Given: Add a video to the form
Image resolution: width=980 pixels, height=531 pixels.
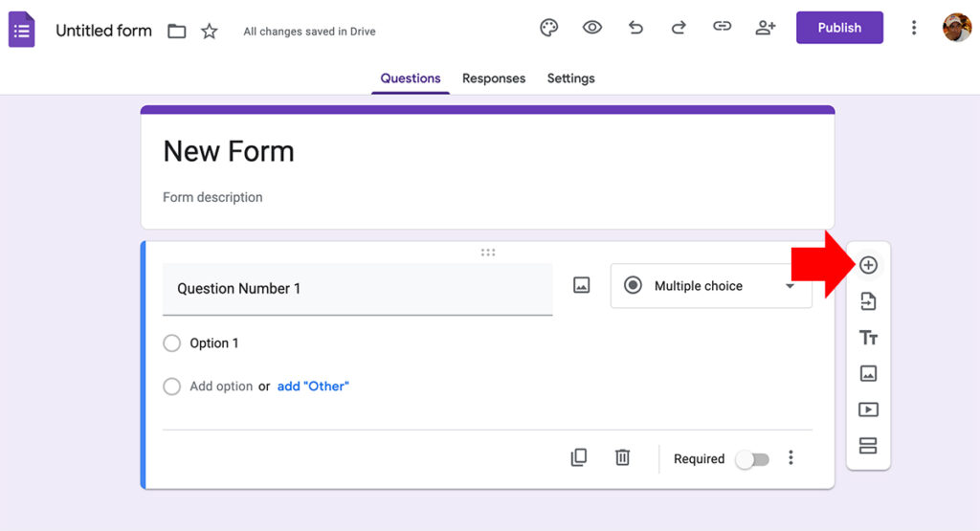Looking at the screenshot, I should point(868,409).
